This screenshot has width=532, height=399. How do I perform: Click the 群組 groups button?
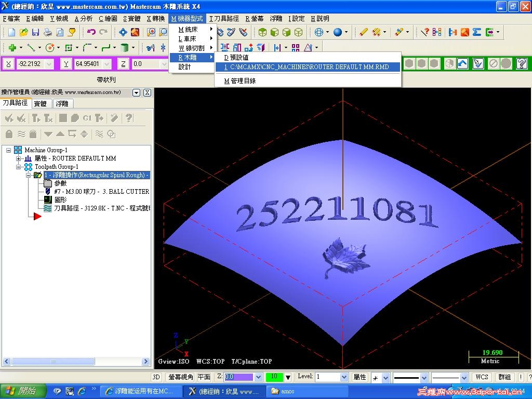pyautogui.click(x=504, y=377)
